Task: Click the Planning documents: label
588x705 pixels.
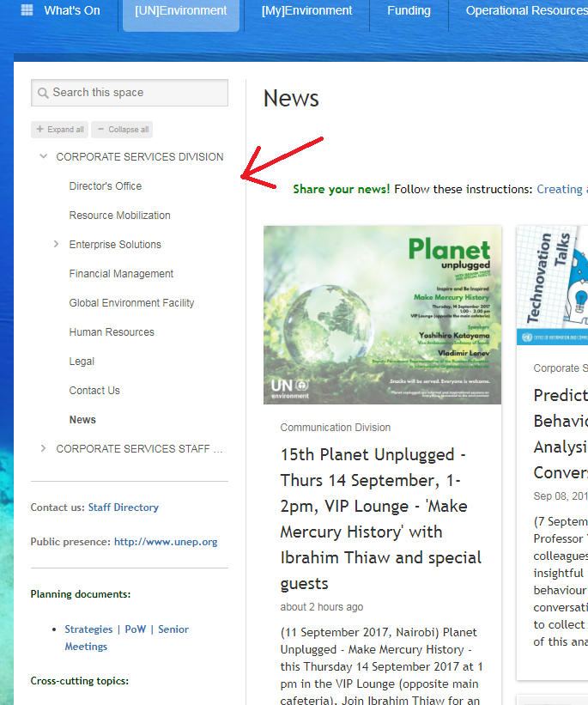Action: [x=81, y=594]
